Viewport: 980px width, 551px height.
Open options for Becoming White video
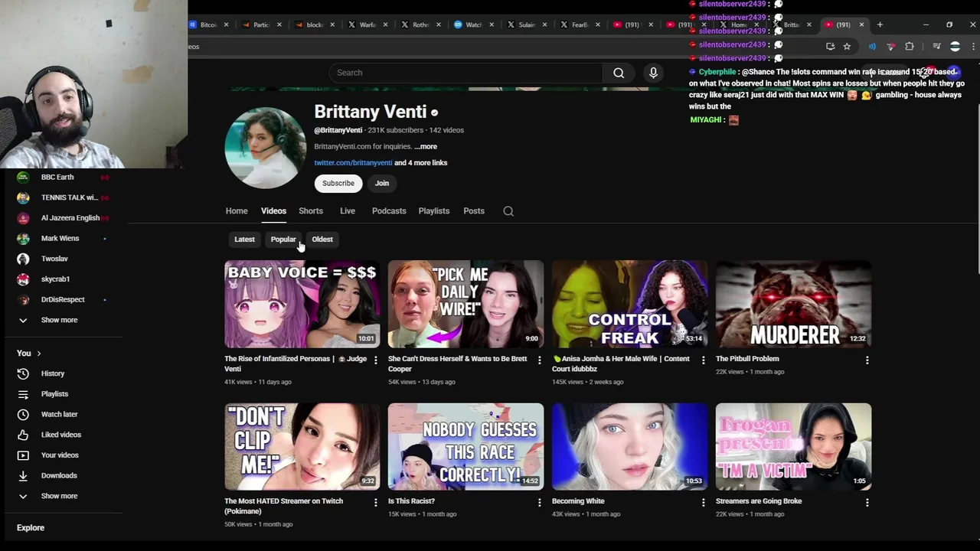coord(703,502)
